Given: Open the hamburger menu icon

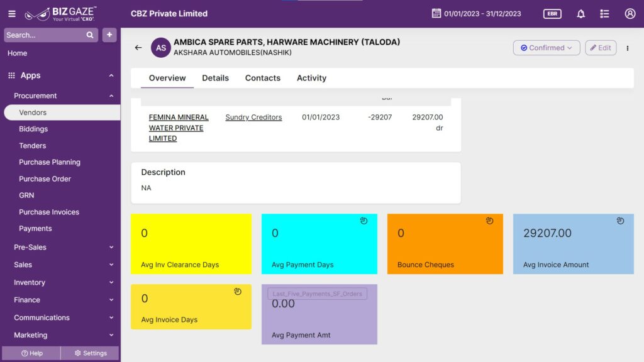Looking at the screenshot, I should 12,14.
